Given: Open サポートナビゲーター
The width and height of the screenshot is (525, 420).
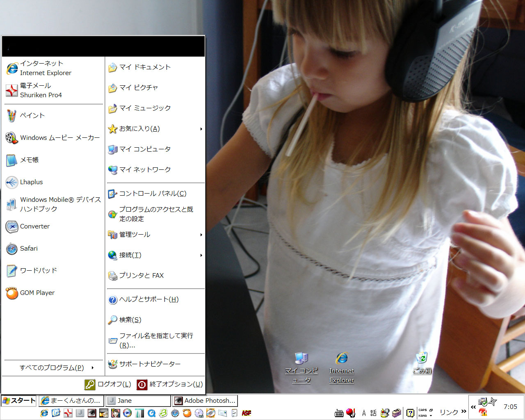Looking at the screenshot, I should (x=155, y=364).
